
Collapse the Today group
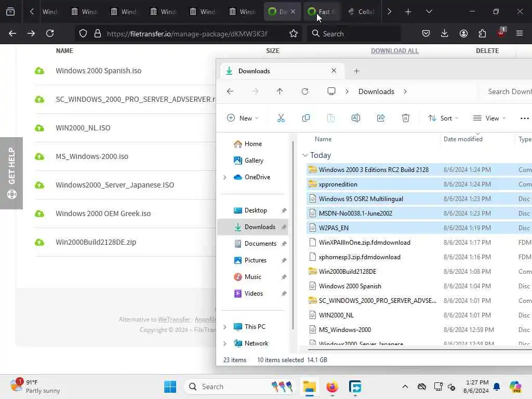pos(305,155)
